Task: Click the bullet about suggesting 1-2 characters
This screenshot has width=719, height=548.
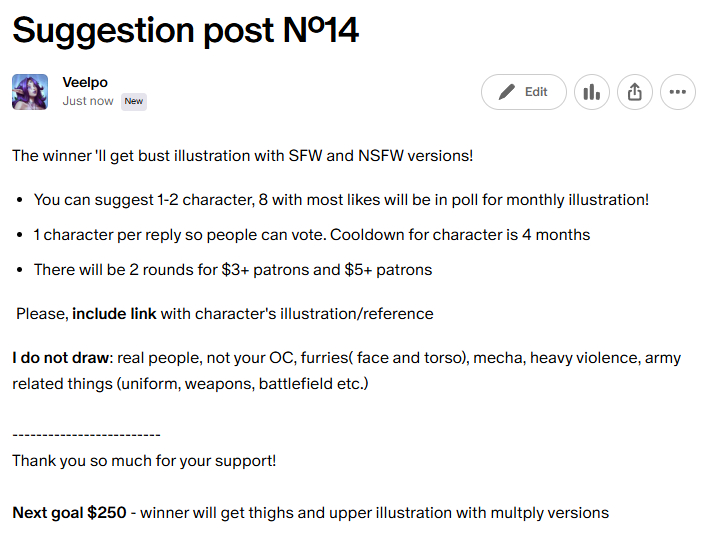Action: [x=341, y=199]
